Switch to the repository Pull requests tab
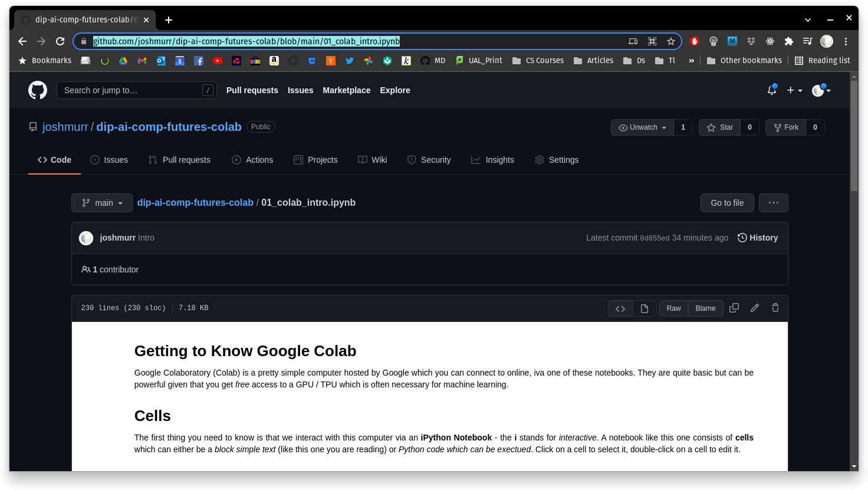The height and width of the screenshot is (490, 868). pyautogui.click(x=179, y=160)
